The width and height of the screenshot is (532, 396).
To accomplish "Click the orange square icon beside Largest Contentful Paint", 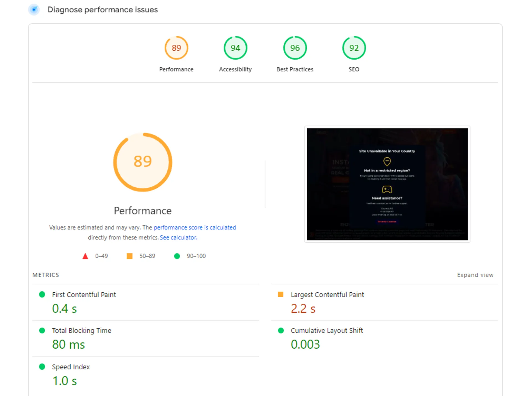I will pos(281,294).
